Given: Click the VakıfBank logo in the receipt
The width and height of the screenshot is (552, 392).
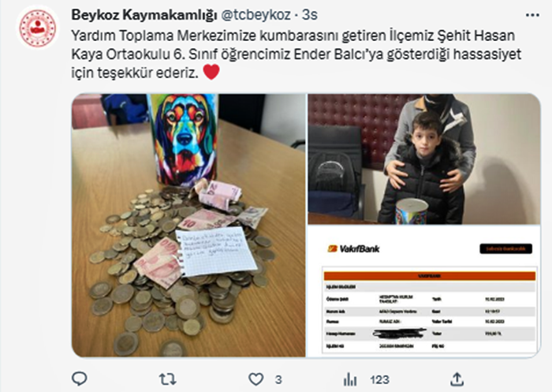Looking at the screenshot, I should coord(353,249).
